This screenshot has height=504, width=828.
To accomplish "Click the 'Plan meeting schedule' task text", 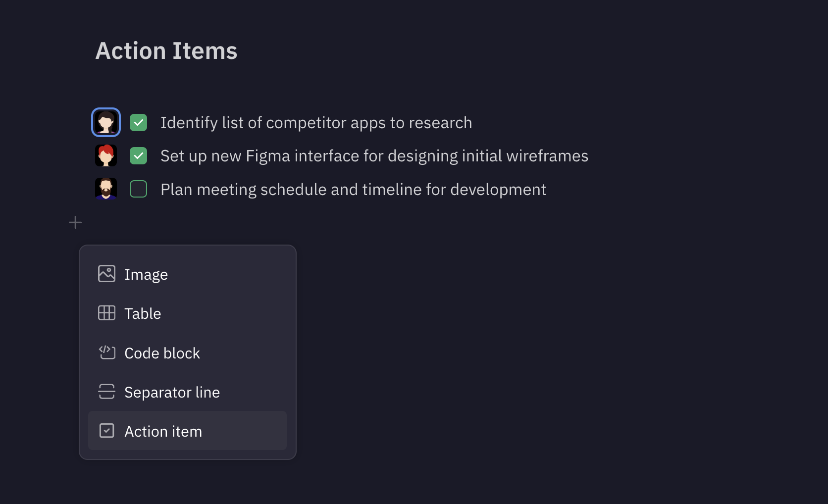I will [353, 190].
